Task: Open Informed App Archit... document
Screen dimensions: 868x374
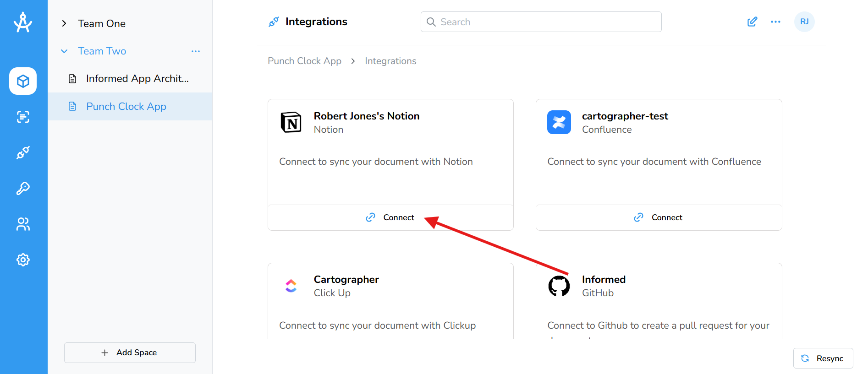Action: (137, 79)
